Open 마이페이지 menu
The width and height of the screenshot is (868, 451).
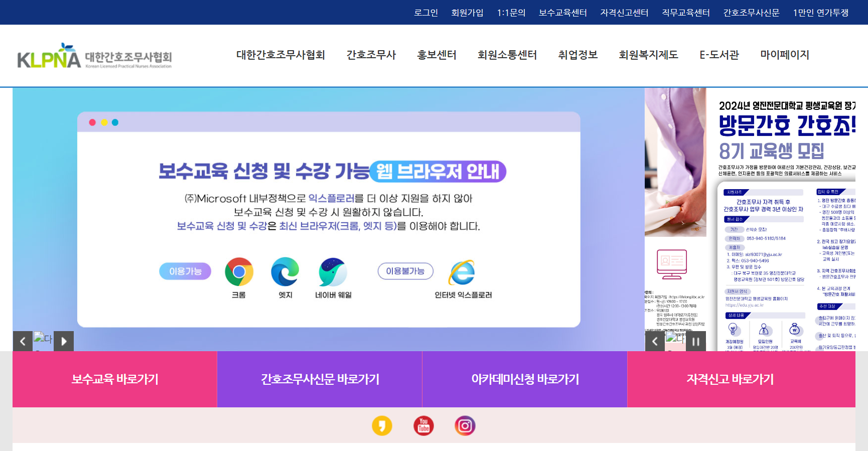point(785,55)
